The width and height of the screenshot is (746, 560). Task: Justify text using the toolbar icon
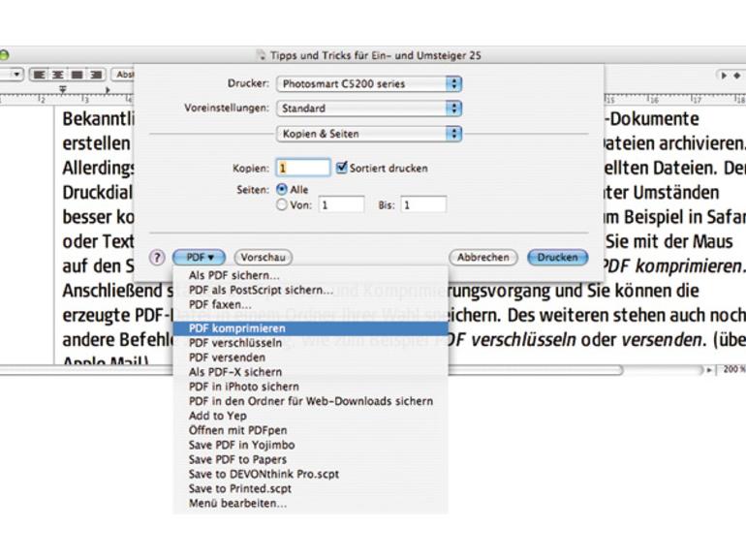click(x=78, y=75)
